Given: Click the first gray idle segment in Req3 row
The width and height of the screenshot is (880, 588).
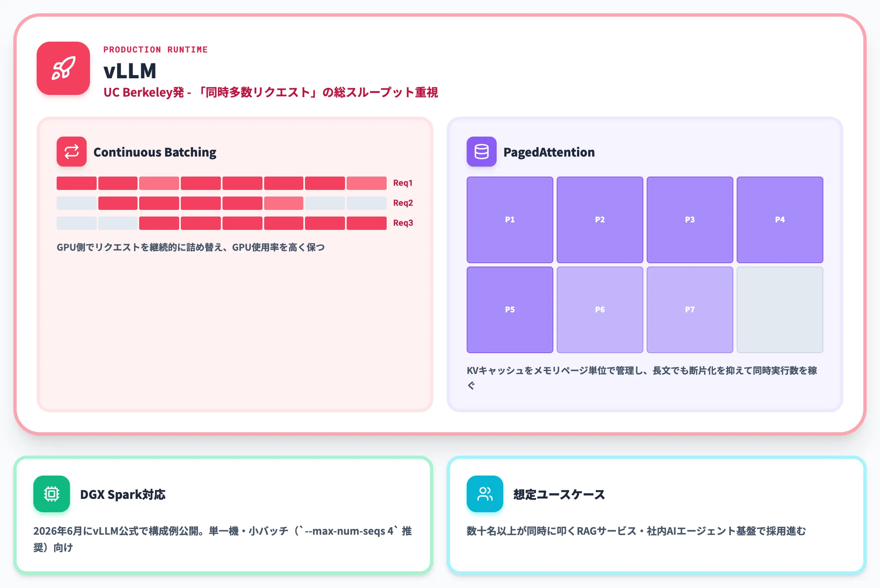Looking at the screenshot, I should (x=77, y=223).
